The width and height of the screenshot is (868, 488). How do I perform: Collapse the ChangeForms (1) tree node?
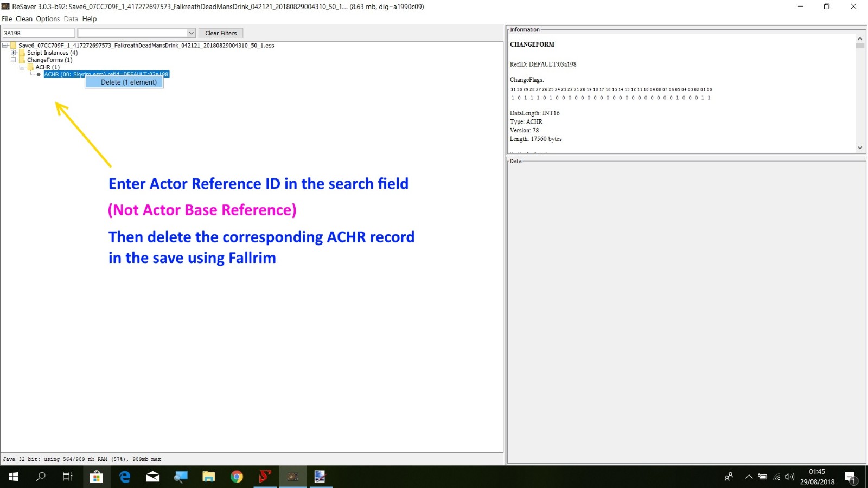(14, 60)
